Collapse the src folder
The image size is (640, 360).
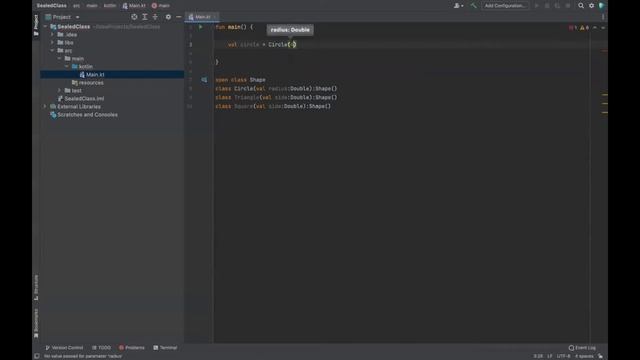coord(52,51)
